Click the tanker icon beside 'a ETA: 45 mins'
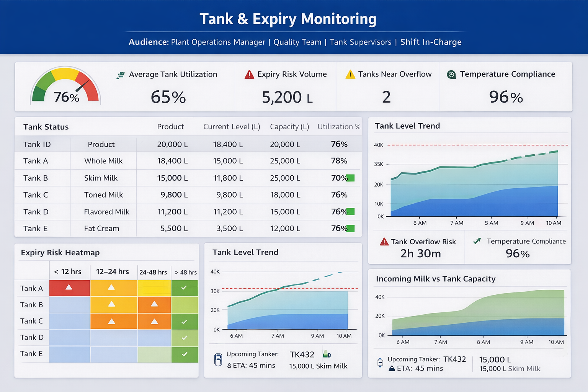588x392 pixels. [218, 360]
